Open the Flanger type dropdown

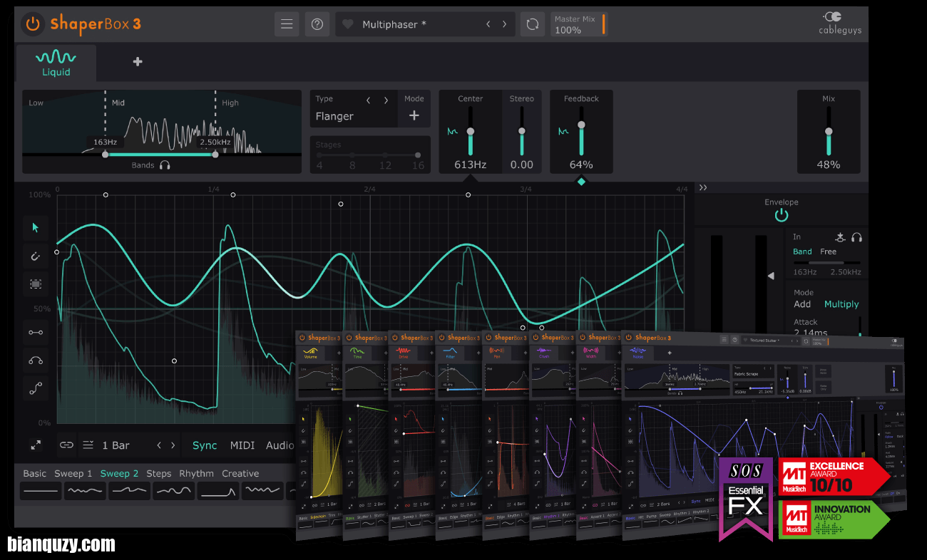pyautogui.click(x=335, y=116)
